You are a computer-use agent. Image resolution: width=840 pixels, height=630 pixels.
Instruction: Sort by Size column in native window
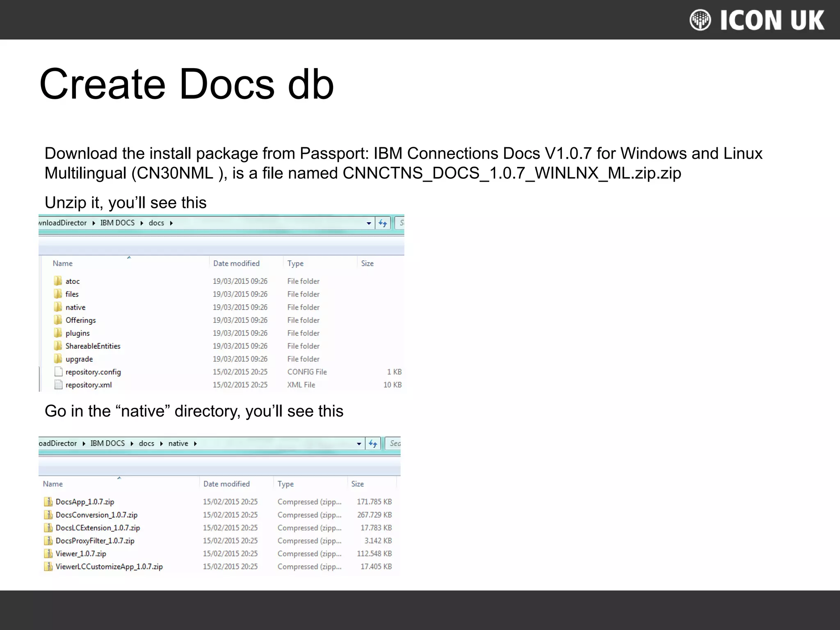[358, 484]
